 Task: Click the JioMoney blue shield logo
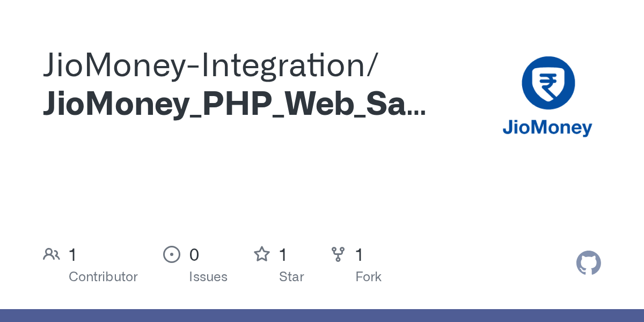tap(548, 83)
